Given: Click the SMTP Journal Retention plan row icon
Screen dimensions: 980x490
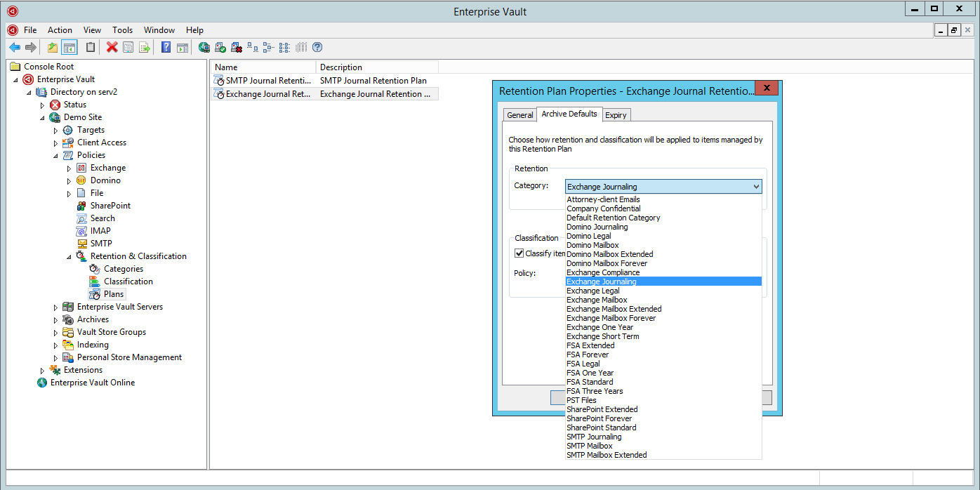Looking at the screenshot, I should (219, 81).
